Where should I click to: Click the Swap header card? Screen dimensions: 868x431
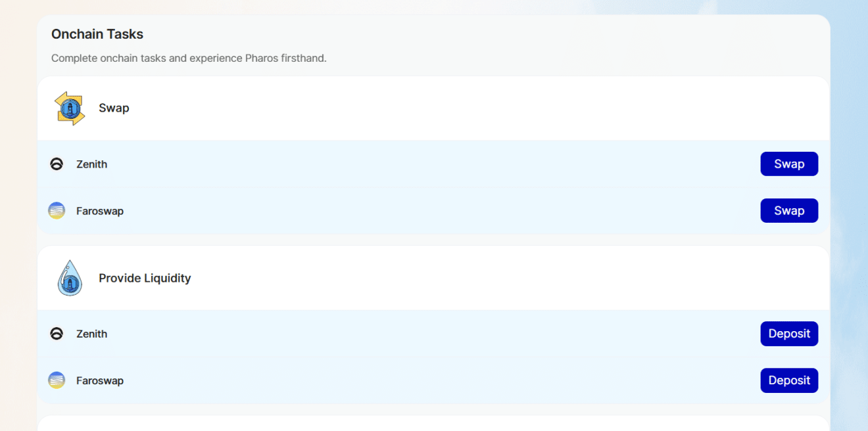(x=433, y=108)
